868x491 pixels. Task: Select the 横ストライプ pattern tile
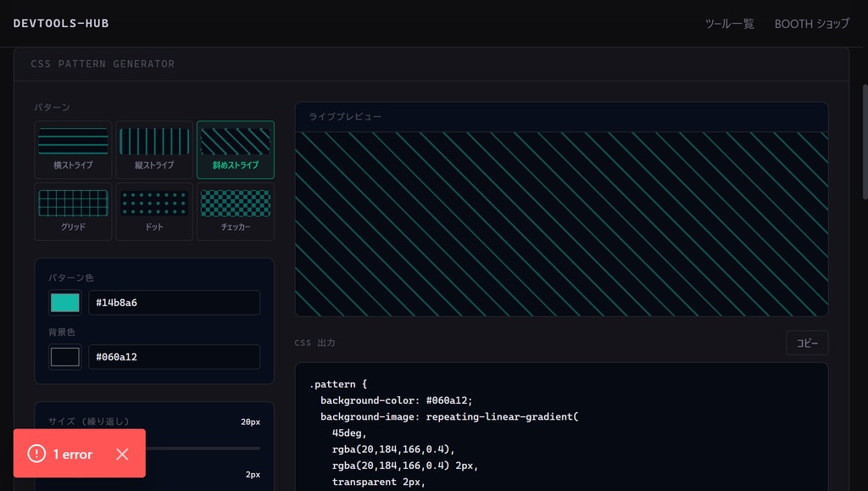tap(73, 149)
